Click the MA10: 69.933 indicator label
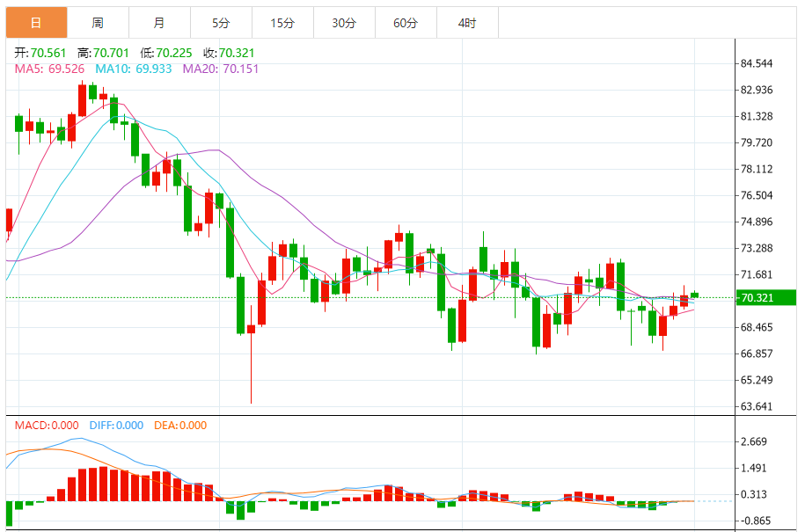Screen dimensions: 805x532 (134, 69)
